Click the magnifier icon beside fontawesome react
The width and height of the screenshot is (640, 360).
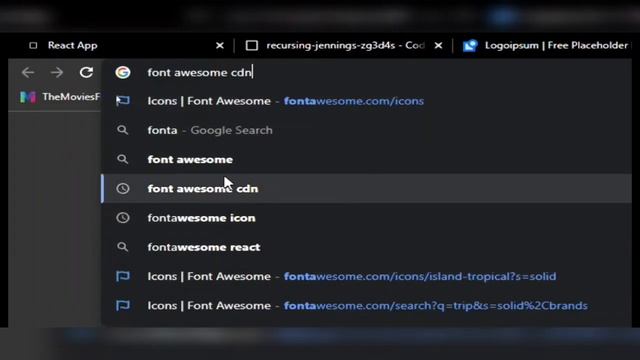(122, 247)
